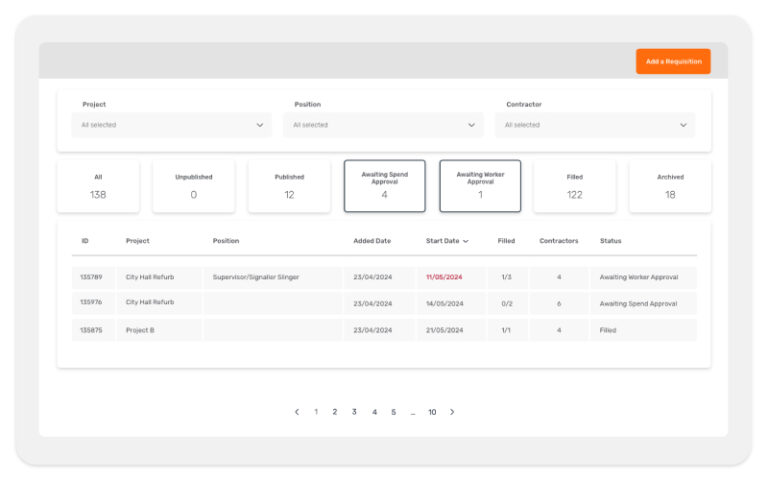Select the Filled requisitions card

point(574,186)
